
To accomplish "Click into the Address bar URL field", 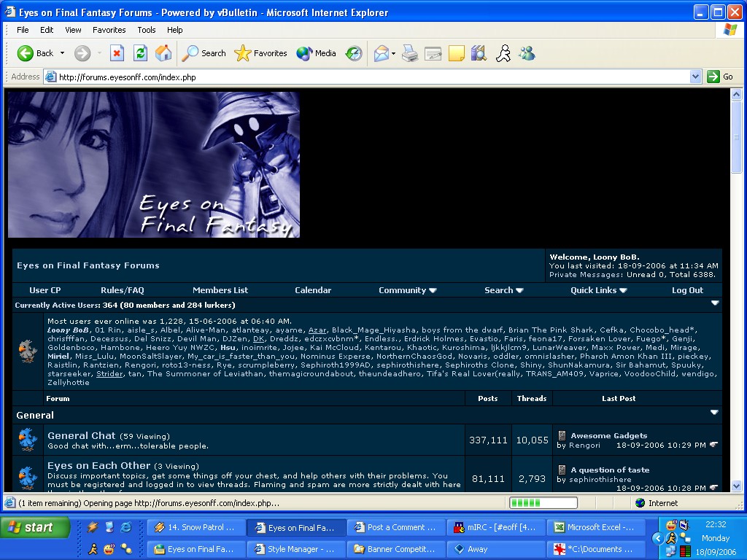I will 367,77.
